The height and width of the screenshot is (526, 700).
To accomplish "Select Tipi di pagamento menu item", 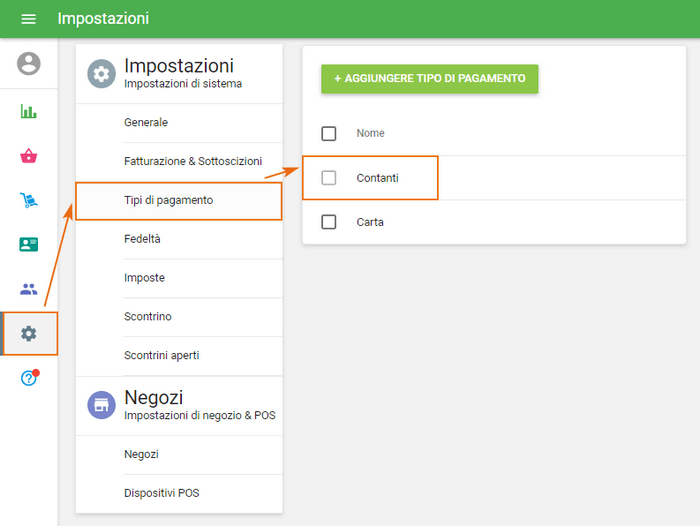I will (x=168, y=200).
